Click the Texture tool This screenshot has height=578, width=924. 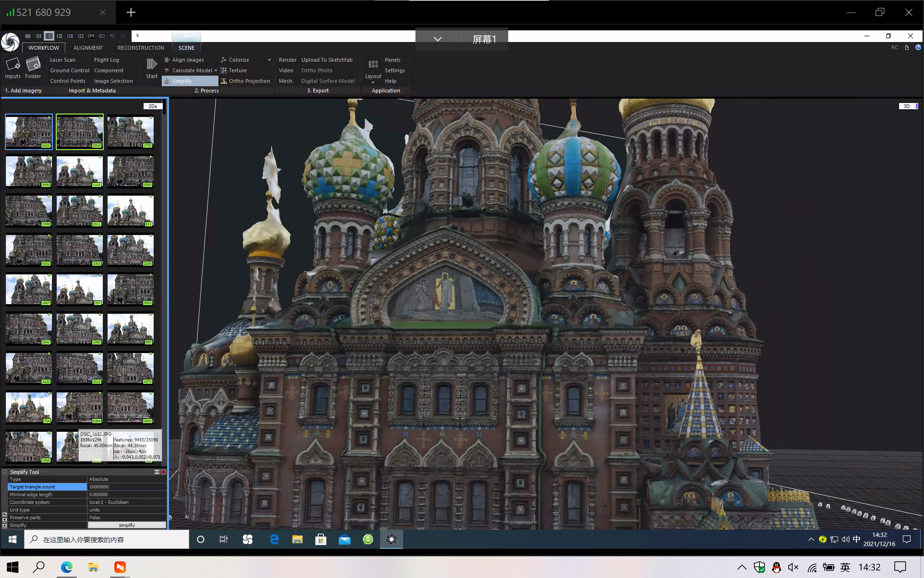tap(234, 70)
